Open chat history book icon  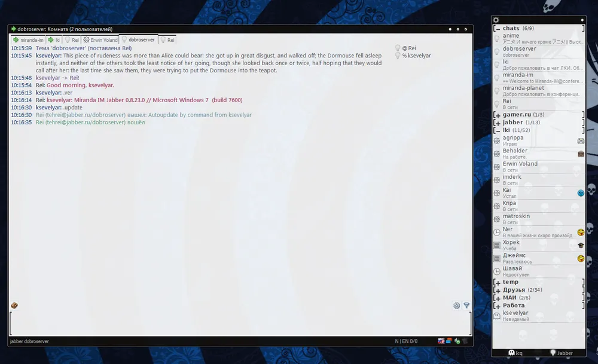click(x=14, y=305)
